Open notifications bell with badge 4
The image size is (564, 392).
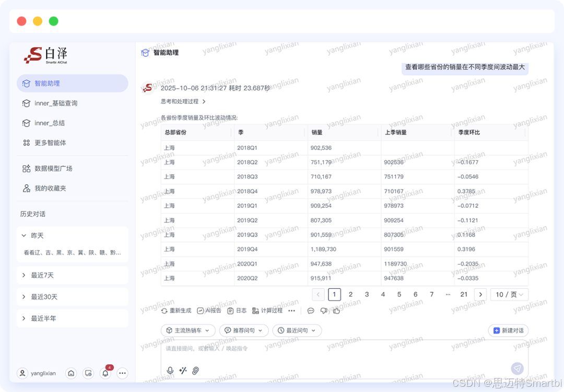coord(105,373)
